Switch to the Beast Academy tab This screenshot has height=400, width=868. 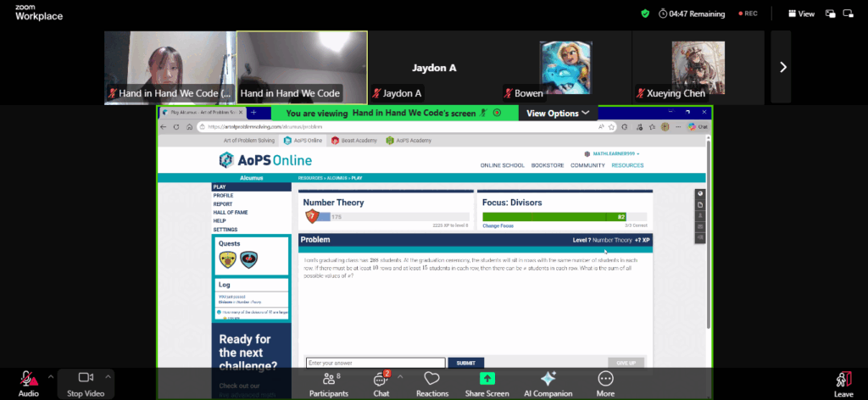coord(354,141)
